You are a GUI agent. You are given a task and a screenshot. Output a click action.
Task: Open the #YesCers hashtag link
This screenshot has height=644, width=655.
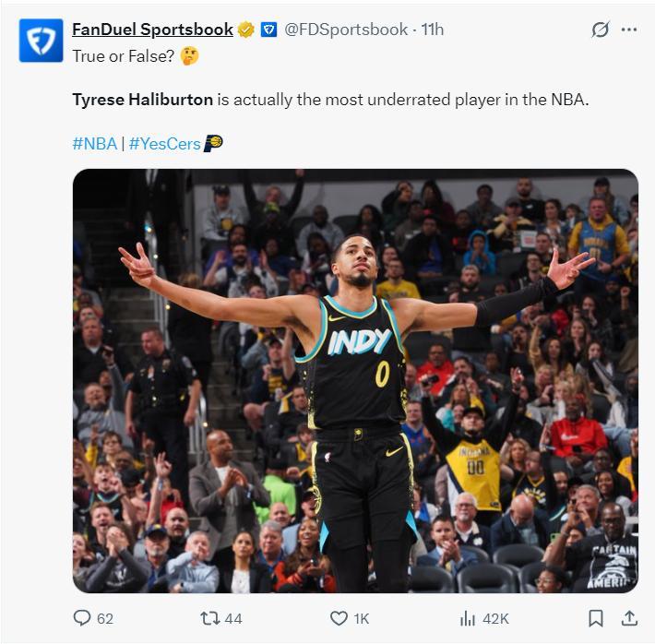pos(164,143)
